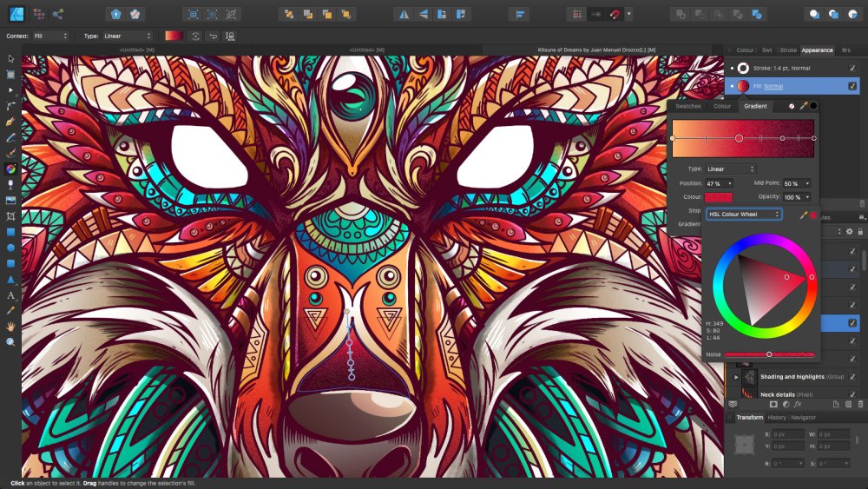Switch to the Colour panel tab

pyautogui.click(x=745, y=50)
